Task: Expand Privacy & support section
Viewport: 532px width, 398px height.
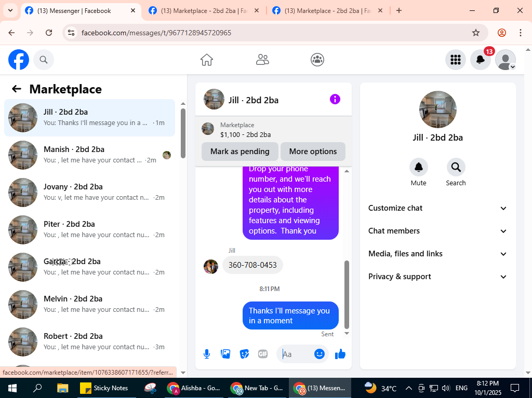Action: (x=437, y=277)
